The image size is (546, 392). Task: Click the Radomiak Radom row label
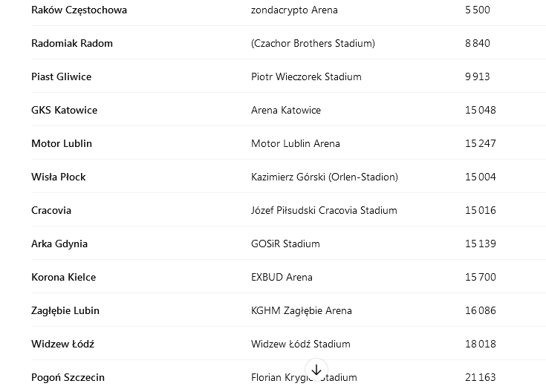[x=72, y=43]
